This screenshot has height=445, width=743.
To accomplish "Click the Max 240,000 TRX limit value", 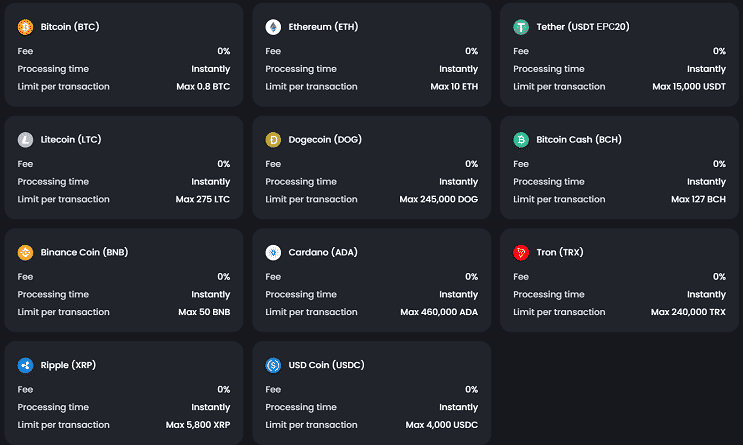I will (688, 312).
